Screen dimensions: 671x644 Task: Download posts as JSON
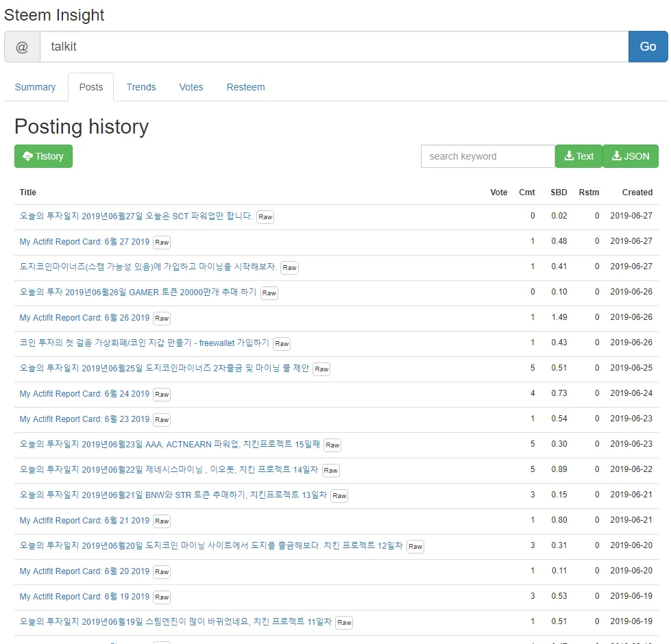click(631, 156)
